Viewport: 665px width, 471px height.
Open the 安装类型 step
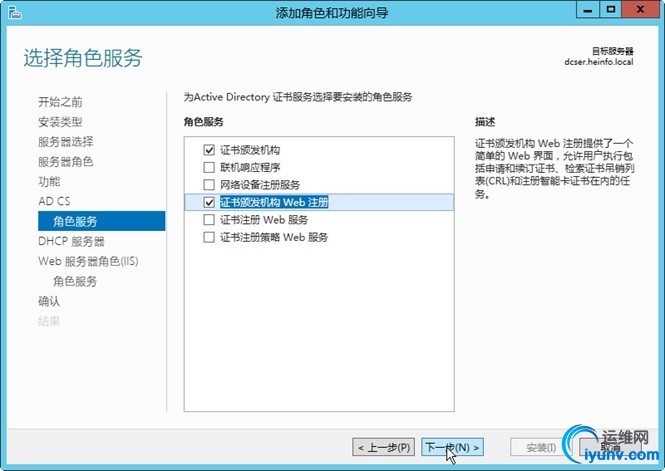tap(60, 122)
